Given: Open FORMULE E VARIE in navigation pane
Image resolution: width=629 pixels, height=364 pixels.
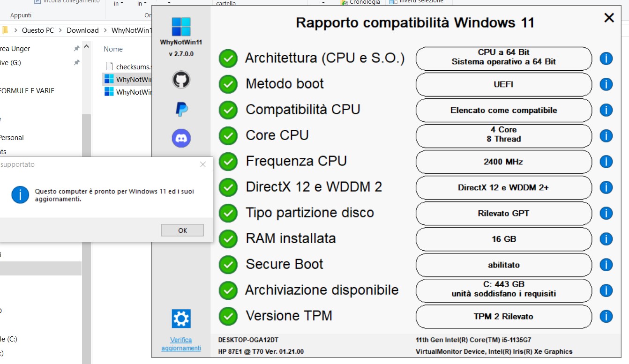Looking at the screenshot, I should tap(27, 91).
